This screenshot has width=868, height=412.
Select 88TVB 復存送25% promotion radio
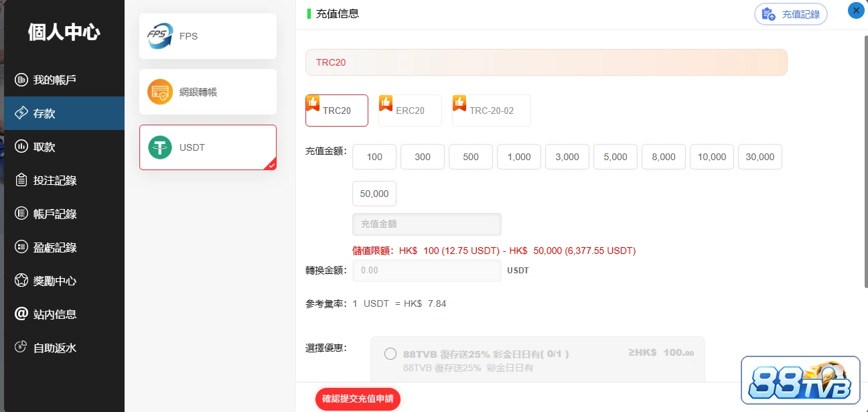click(390, 354)
